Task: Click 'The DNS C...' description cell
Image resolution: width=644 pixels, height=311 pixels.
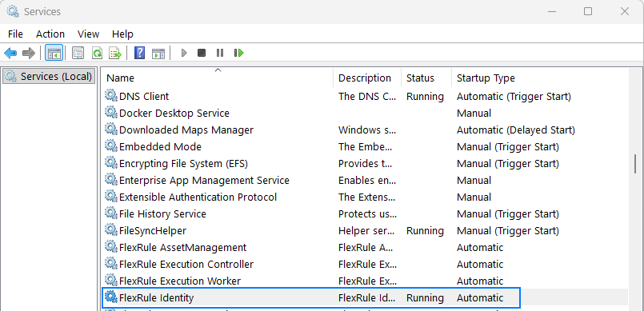Action: [367, 97]
